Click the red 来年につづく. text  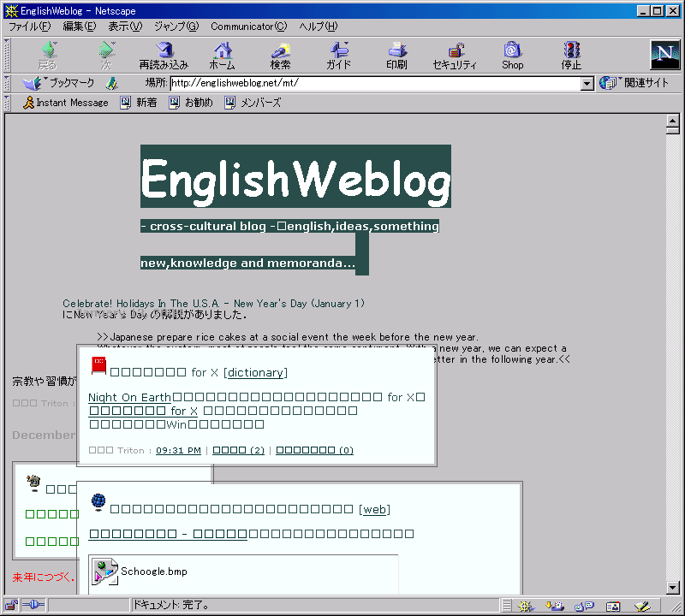tap(44, 577)
